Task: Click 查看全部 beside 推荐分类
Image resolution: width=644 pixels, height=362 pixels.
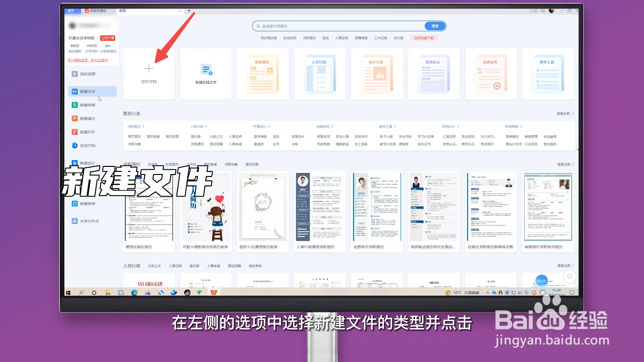Action: click(565, 114)
